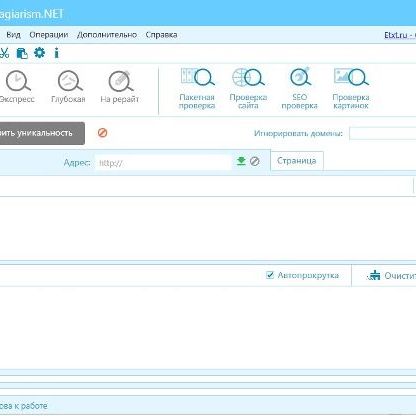Image resolution: width=416 pixels, height=416 pixels.
Task: Toggle the Автопрокрутка checkbox
Action: (x=270, y=275)
